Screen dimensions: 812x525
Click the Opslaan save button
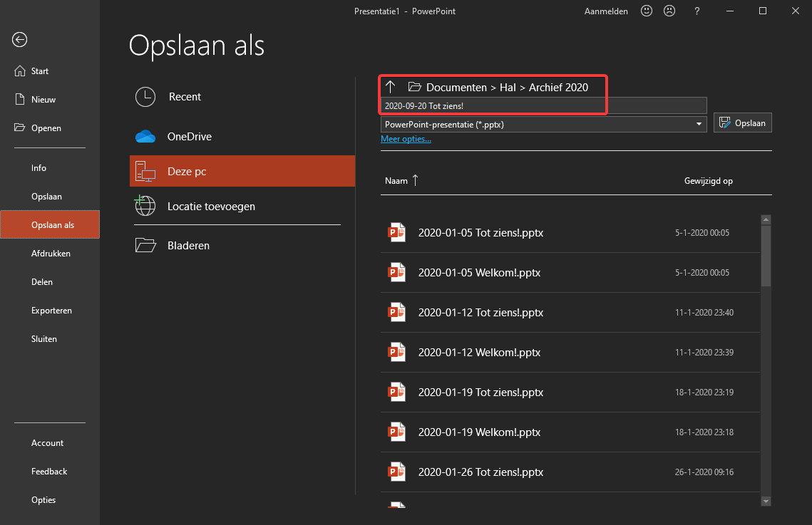pyautogui.click(x=743, y=123)
